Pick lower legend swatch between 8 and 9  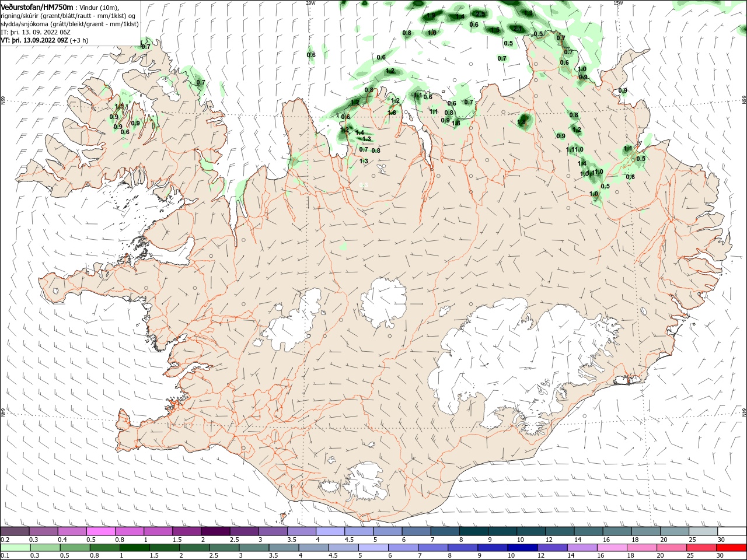(463, 548)
